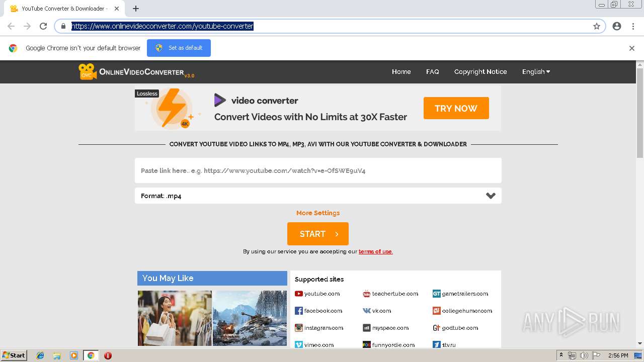
Task: Open the shopping woman thumbnail
Action: click(x=175, y=318)
